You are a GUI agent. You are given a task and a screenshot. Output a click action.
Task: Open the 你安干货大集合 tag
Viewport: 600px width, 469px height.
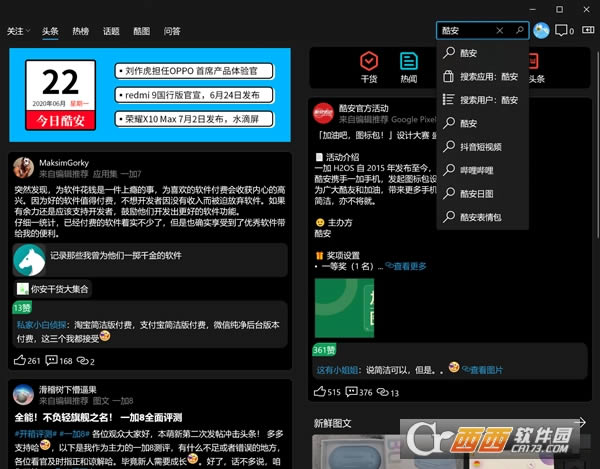click(52, 289)
